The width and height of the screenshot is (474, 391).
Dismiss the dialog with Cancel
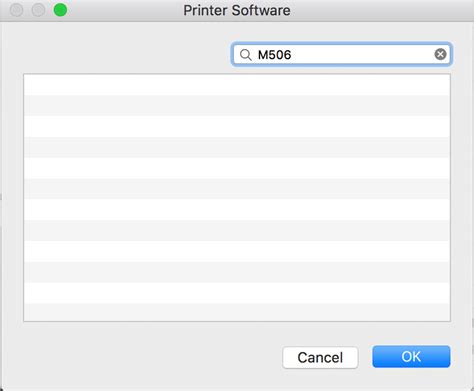point(320,357)
